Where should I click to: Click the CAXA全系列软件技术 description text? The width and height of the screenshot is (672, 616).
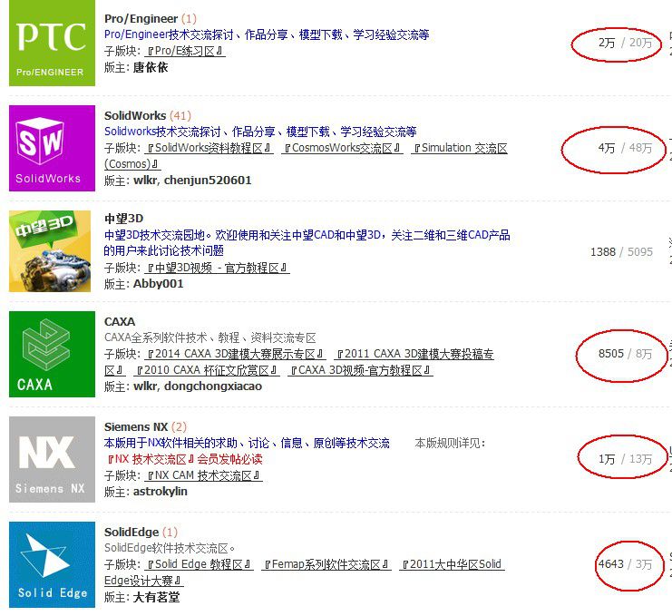(x=210, y=337)
